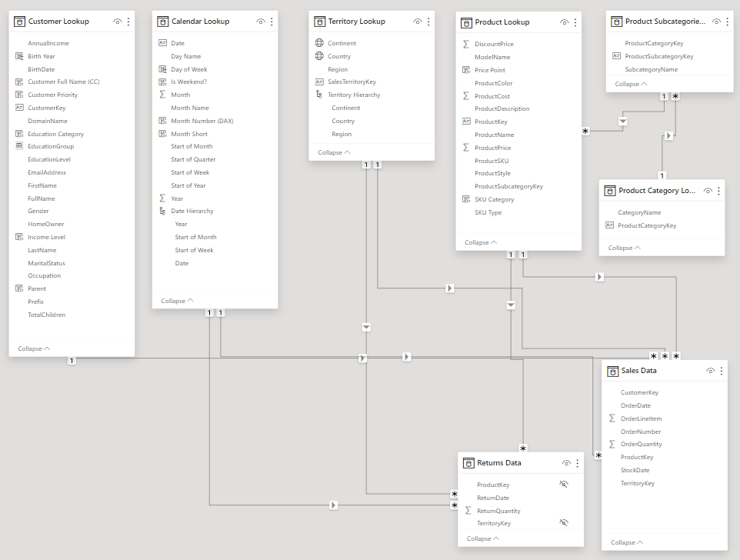
Task: Click the Date Hierarchy icon in Calendar Lookup
Action: coord(162,211)
